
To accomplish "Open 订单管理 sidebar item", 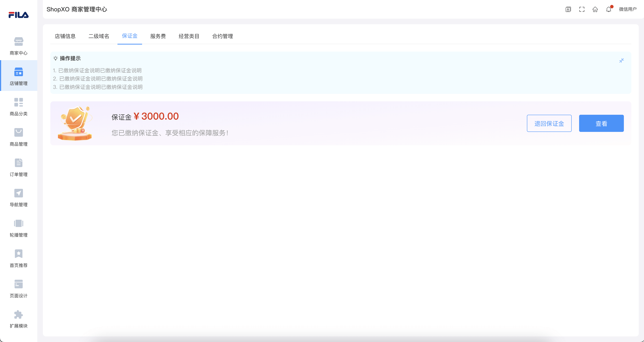I will [x=18, y=167].
